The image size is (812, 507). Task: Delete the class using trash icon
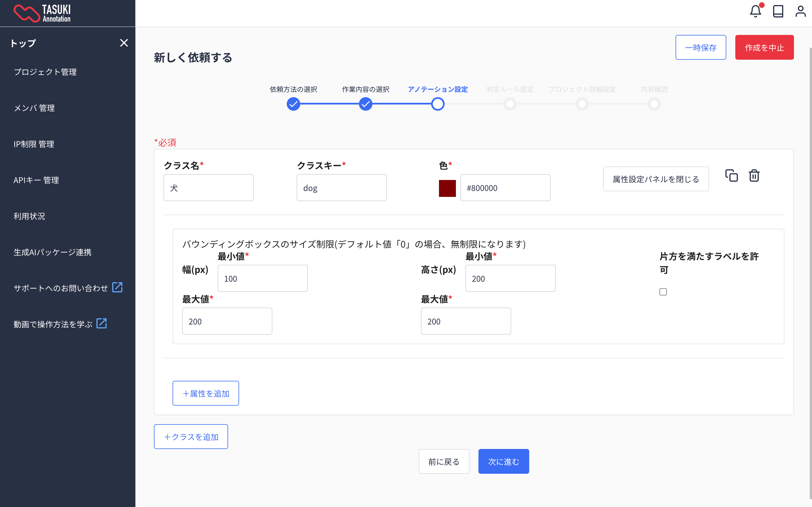(x=754, y=176)
